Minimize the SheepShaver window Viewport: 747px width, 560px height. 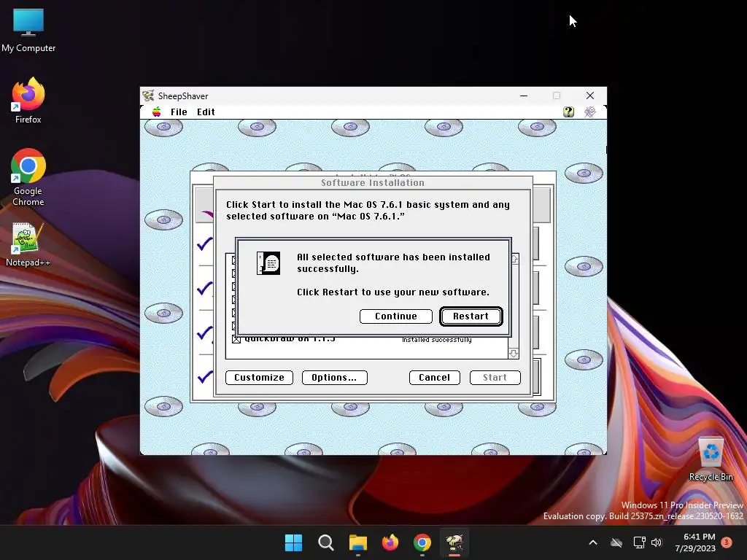pyautogui.click(x=524, y=96)
